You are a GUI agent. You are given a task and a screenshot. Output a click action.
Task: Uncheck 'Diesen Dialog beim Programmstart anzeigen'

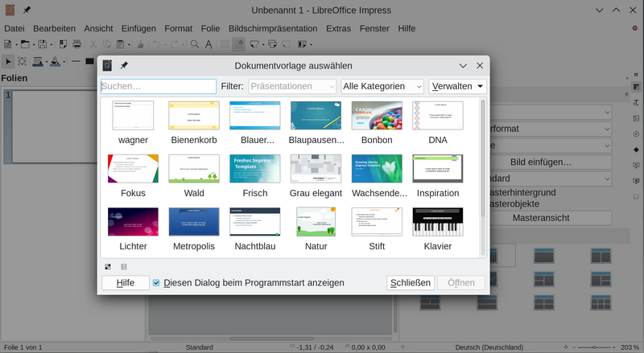coord(156,283)
